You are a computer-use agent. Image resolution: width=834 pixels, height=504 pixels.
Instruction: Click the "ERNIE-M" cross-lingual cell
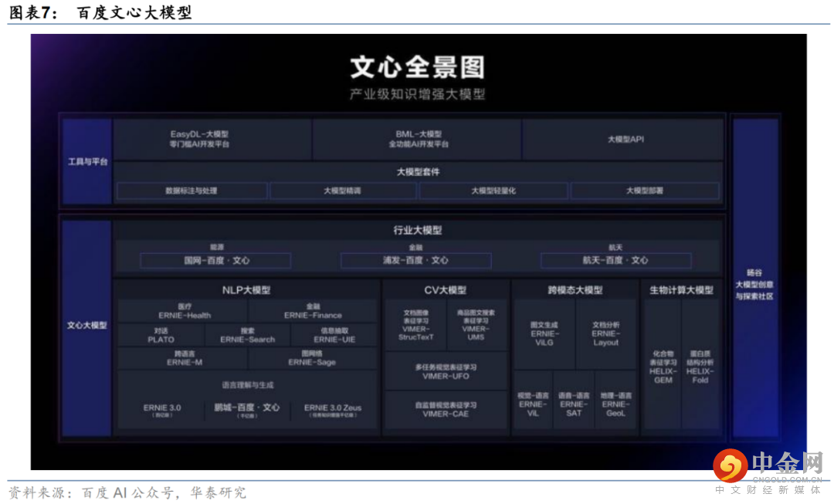pyautogui.click(x=184, y=358)
